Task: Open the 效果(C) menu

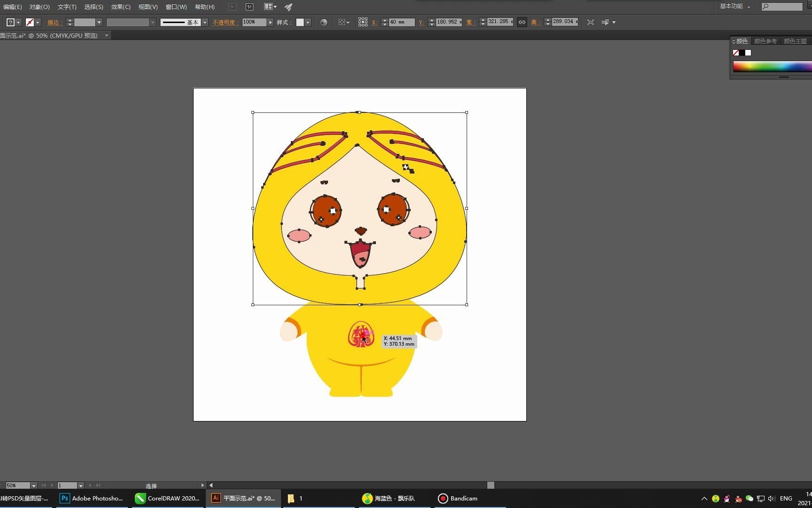Action: tap(121, 7)
